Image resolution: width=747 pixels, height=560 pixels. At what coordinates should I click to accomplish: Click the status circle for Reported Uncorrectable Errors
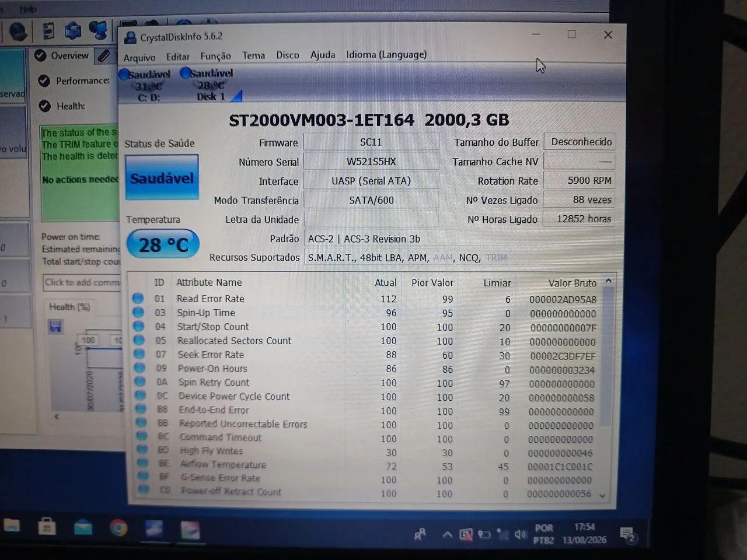[x=141, y=423]
